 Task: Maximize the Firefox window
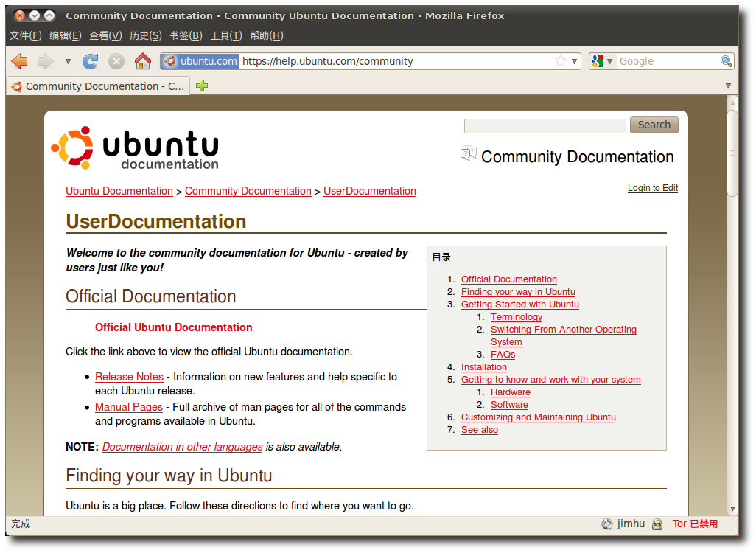[x=49, y=15]
